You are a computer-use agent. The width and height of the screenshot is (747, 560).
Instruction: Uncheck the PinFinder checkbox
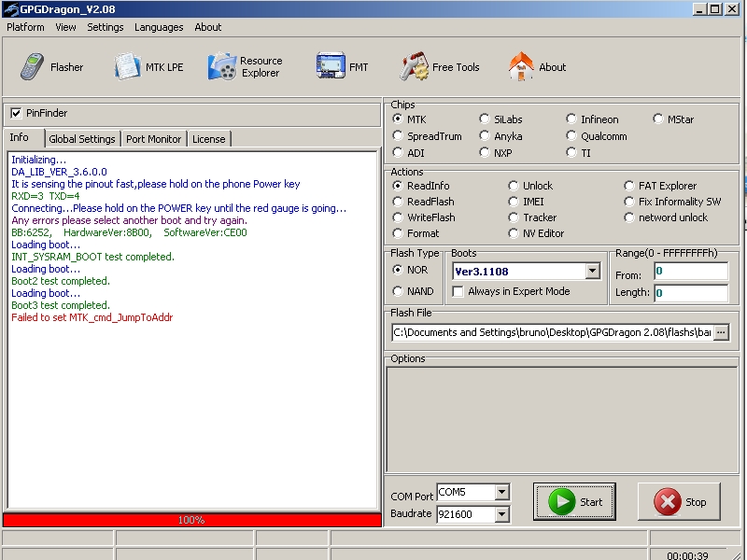click(16, 113)
